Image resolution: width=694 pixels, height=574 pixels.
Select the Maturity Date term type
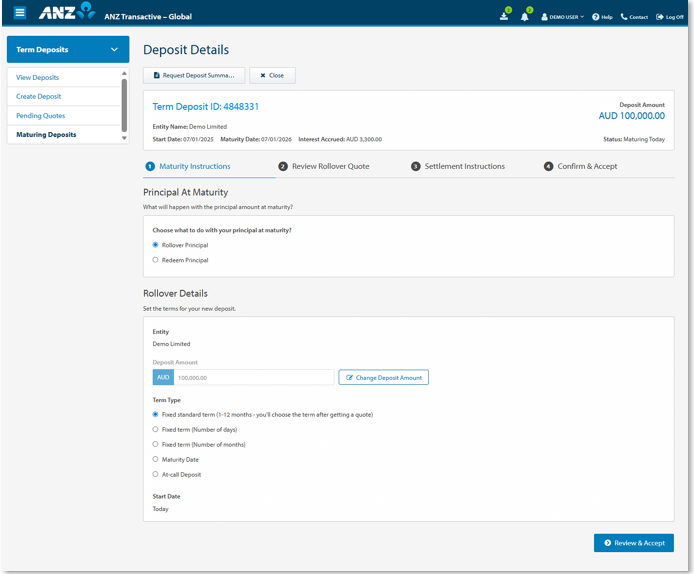155,459
